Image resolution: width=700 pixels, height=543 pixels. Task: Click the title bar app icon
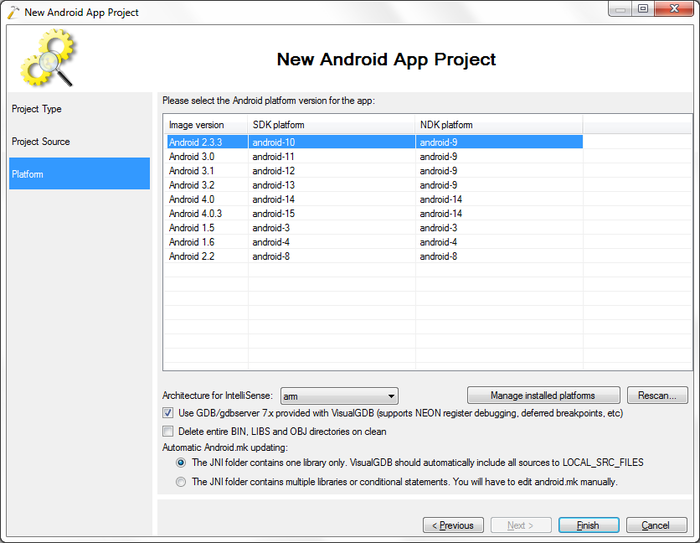(13, 12)
